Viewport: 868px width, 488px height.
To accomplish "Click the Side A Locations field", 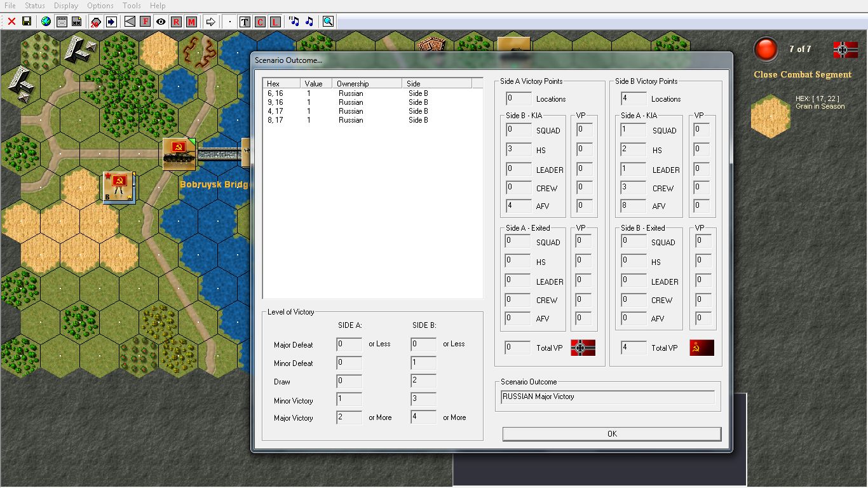I will [519, 98].
